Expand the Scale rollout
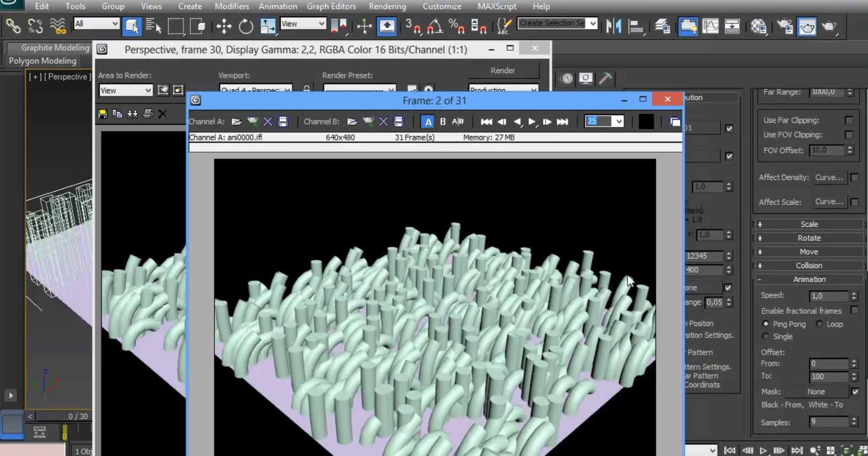Image resolution: width=868 pixels, height=456 pixels. click(809, 224)
